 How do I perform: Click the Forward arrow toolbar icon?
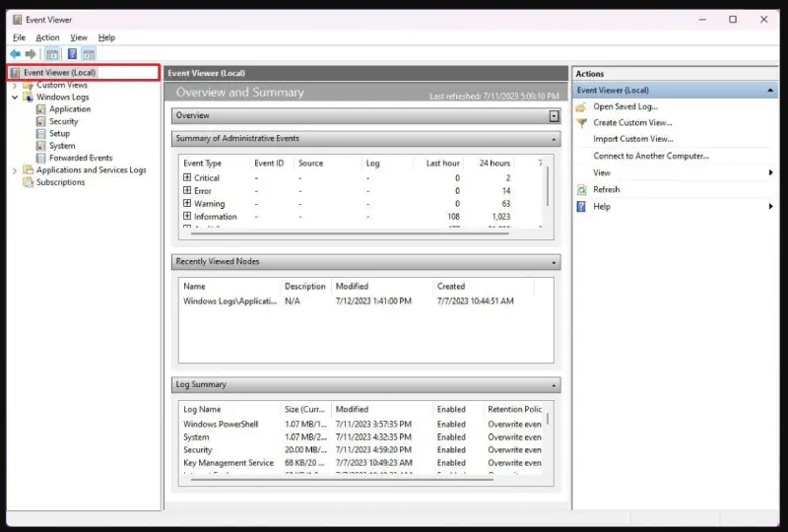[31, 54]
